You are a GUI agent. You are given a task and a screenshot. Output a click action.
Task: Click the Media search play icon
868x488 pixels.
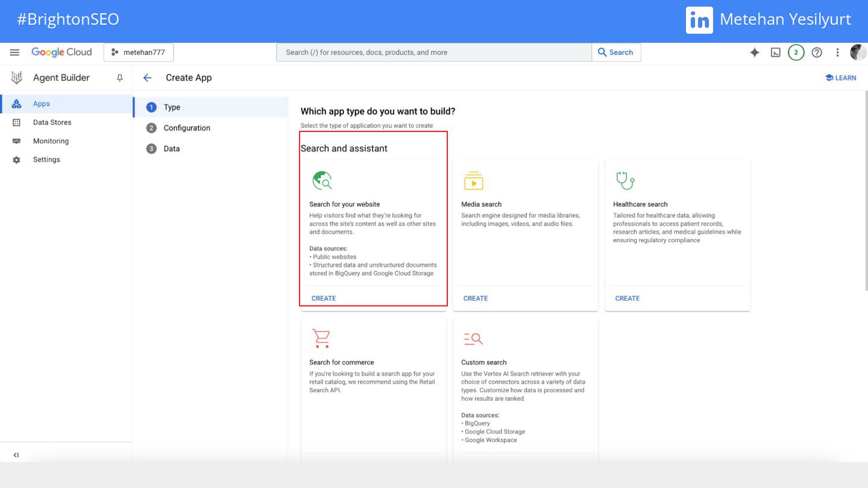click(x=474, y=180)
